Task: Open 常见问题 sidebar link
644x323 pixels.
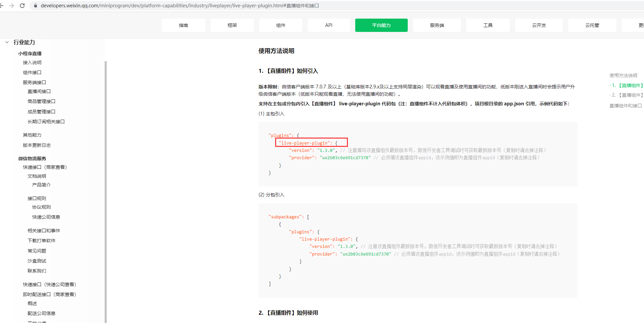Action: (37, 251)
